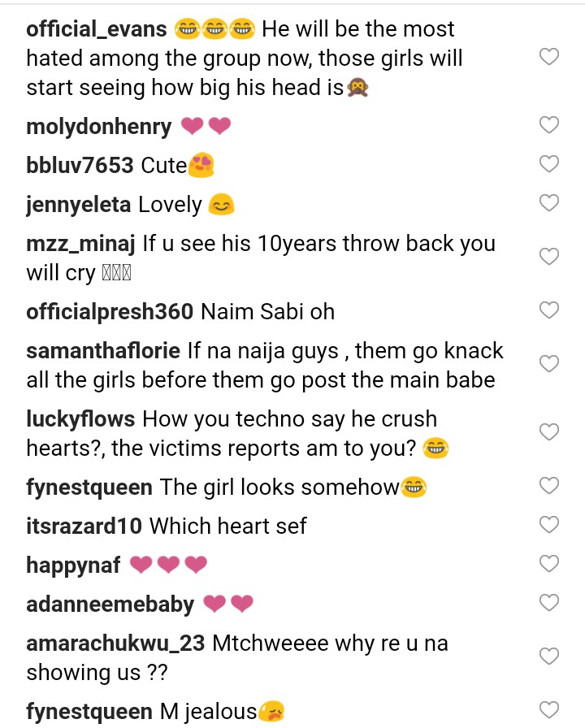Toggle like on happynaf's hearts comment
This screenshot has width=585, height=728.
[x=550, y=564]
